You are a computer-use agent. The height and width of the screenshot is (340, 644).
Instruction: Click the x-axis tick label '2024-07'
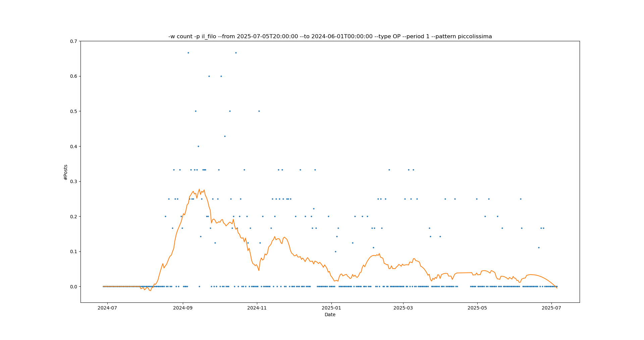point(107,308)
